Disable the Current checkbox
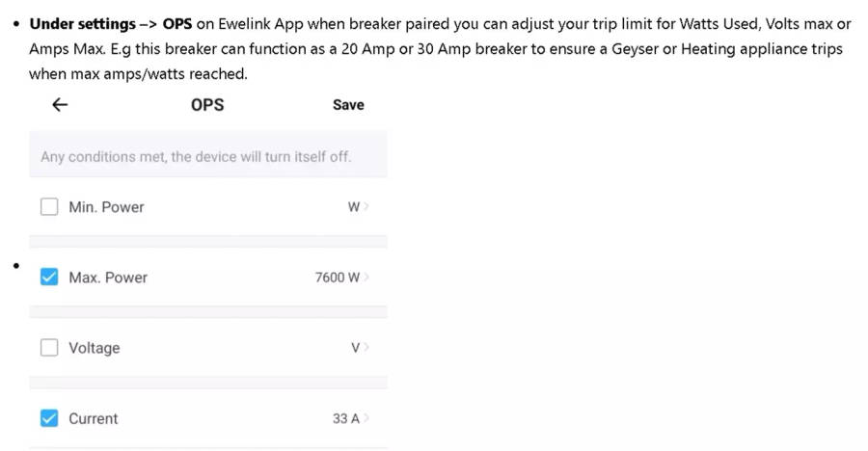Viewport: 868px width, 451px height. (49, 418)
